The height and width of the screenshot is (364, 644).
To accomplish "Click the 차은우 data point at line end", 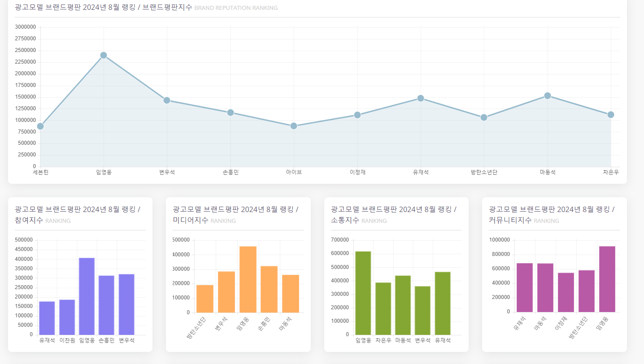I will (x=611, y=115).
